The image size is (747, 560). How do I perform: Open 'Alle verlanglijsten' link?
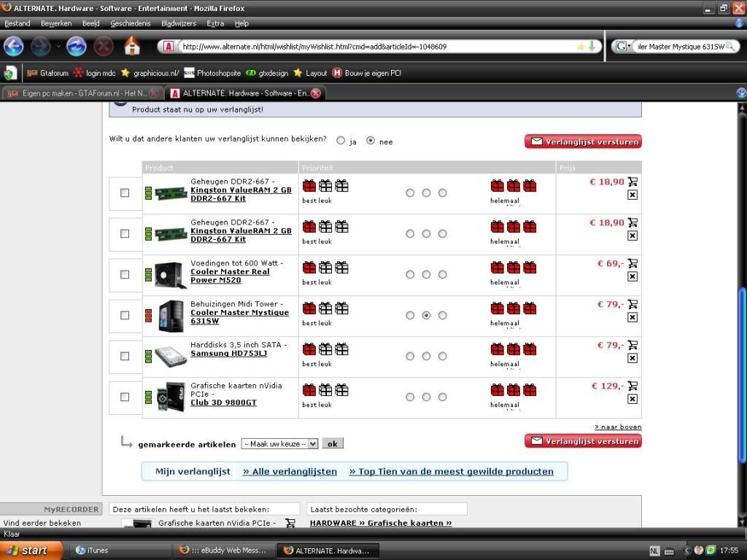click(x=290, y=472)
